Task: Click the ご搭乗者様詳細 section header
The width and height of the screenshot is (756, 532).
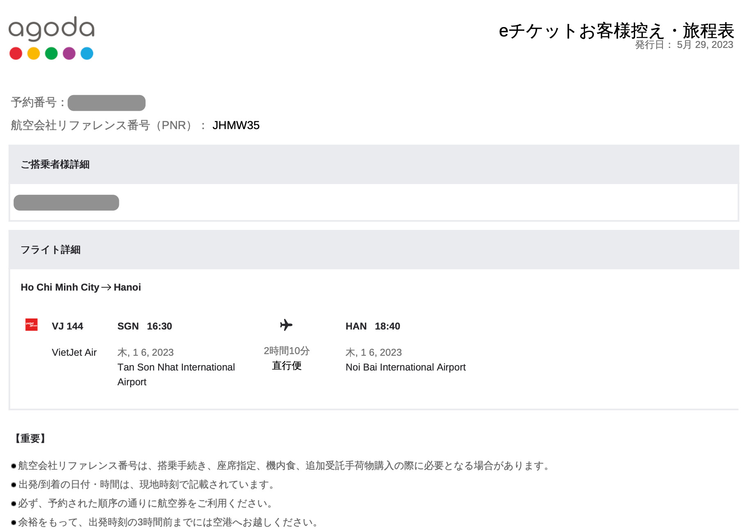Action: [x=55, y=164]
